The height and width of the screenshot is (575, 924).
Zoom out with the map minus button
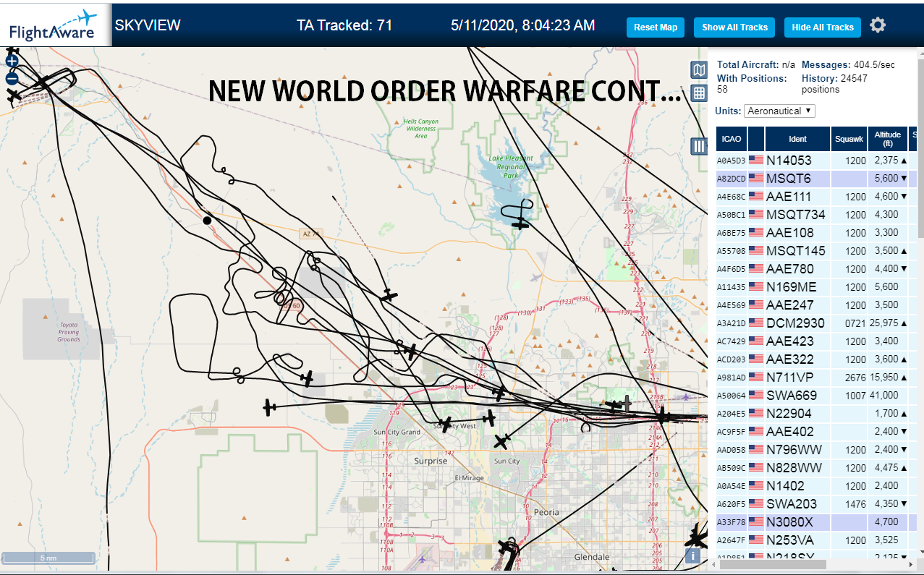click(x=12, y=79)
